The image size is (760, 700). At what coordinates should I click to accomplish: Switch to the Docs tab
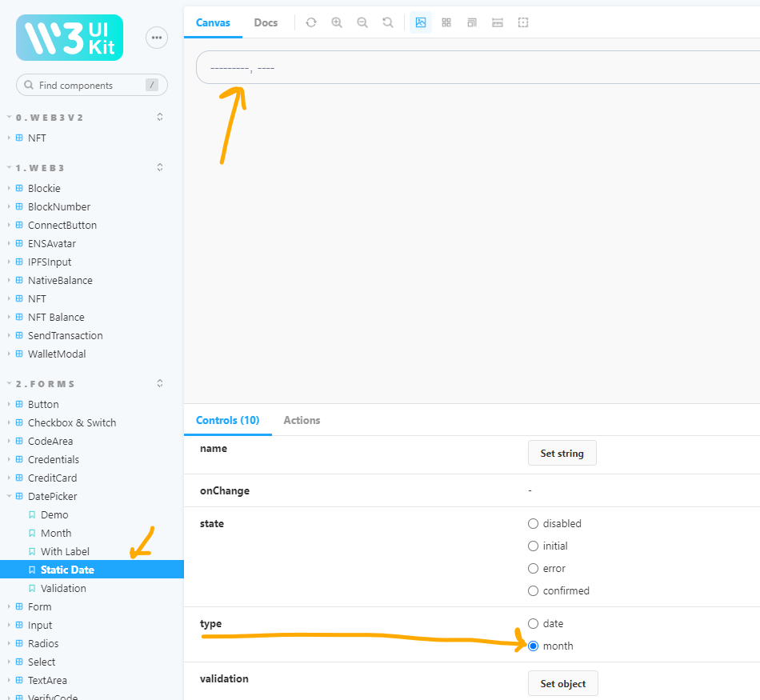coord(266,22)
